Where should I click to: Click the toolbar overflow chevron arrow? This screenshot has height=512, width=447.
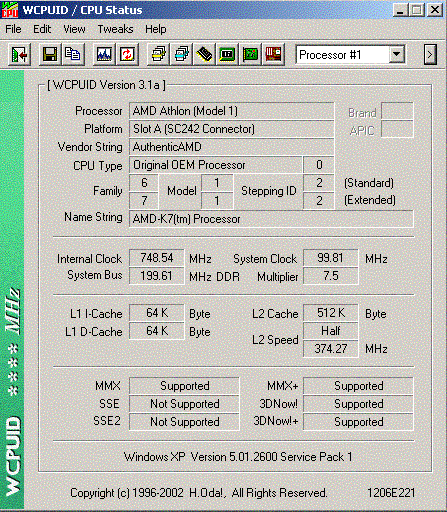coord(430,54)
